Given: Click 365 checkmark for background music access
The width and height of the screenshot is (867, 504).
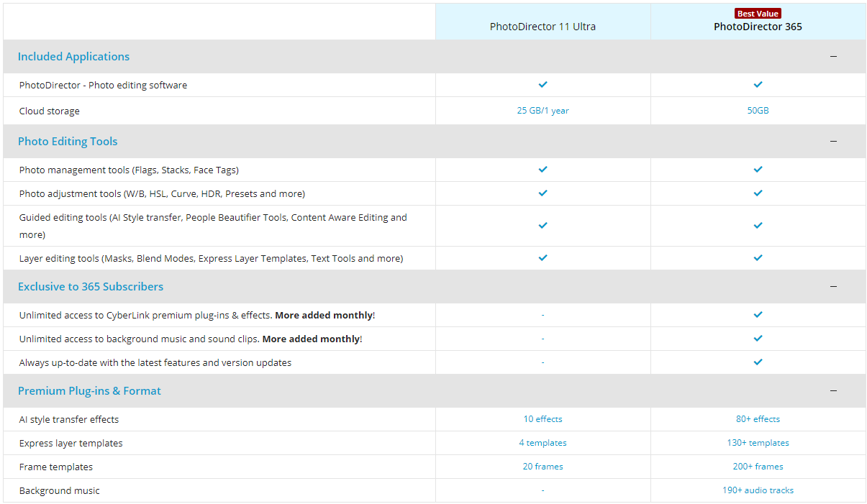Looking at the screenshot, I should (758, 338).
